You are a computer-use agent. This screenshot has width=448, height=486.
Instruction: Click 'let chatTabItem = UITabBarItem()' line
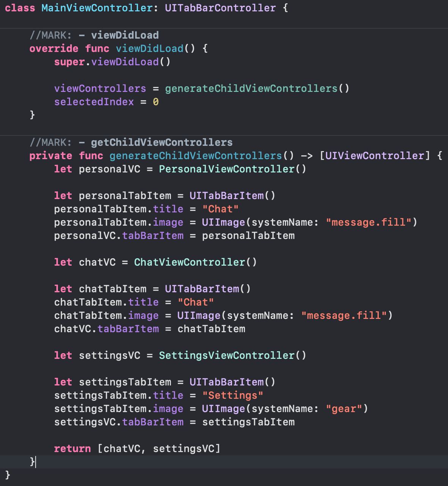click(x=152, y=289)
